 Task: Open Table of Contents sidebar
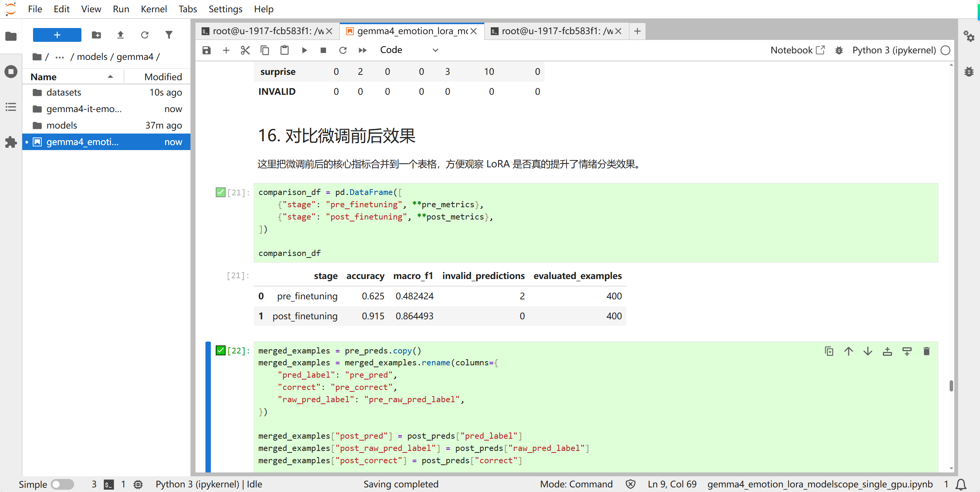[x=11, y=107]
